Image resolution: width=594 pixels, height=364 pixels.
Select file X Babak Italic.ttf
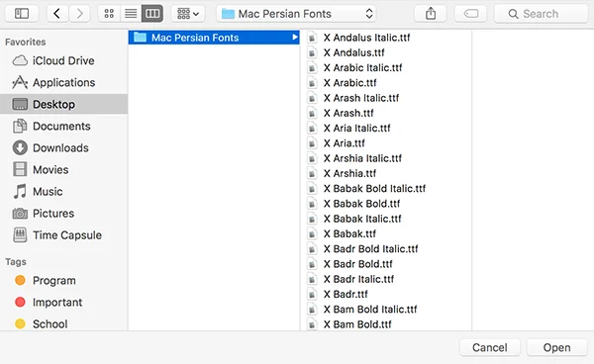coord(386,219)
